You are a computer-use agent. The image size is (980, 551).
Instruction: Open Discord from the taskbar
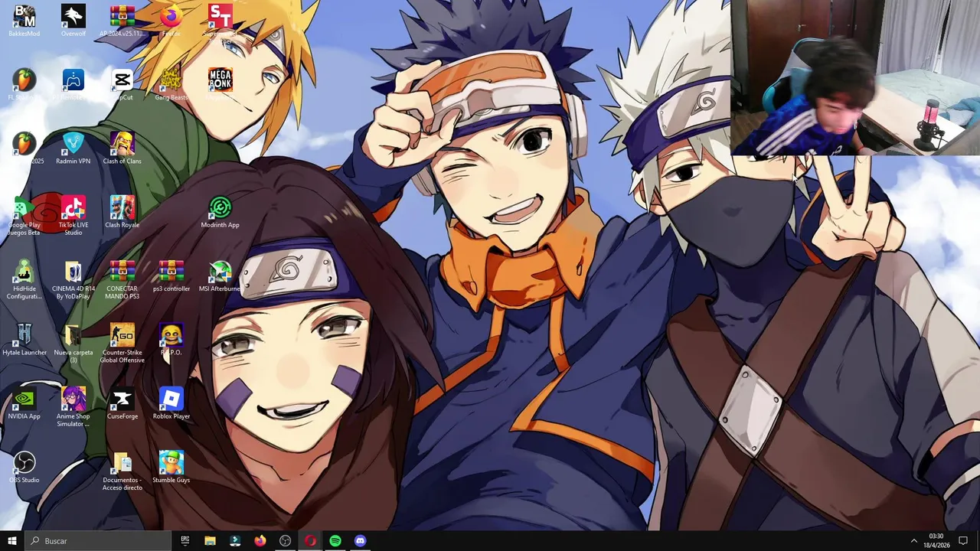coord(361,540)
